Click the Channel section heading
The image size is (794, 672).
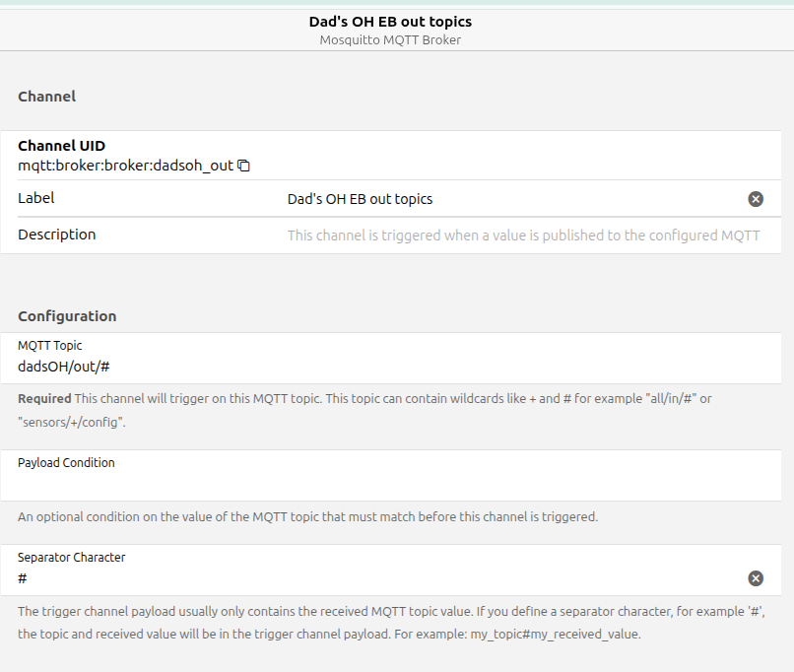coord(46,97)
